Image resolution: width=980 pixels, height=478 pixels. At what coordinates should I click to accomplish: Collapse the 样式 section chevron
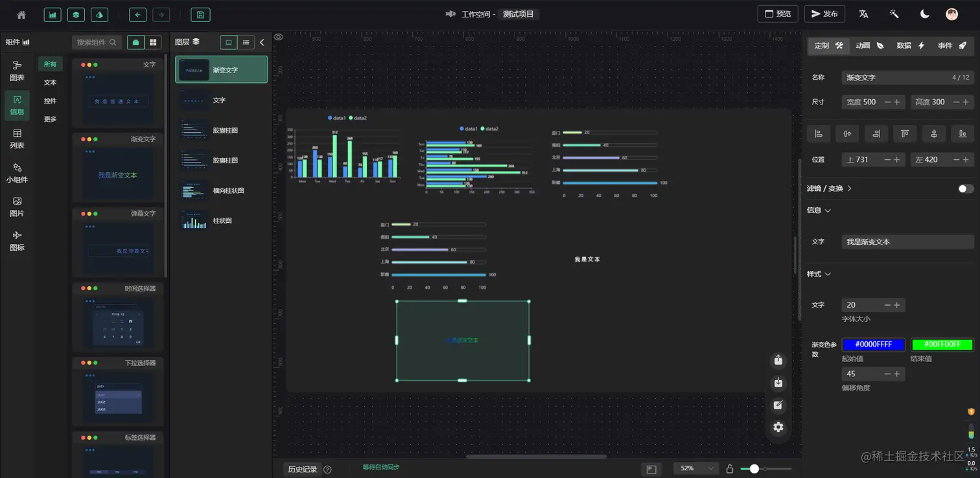828,274
